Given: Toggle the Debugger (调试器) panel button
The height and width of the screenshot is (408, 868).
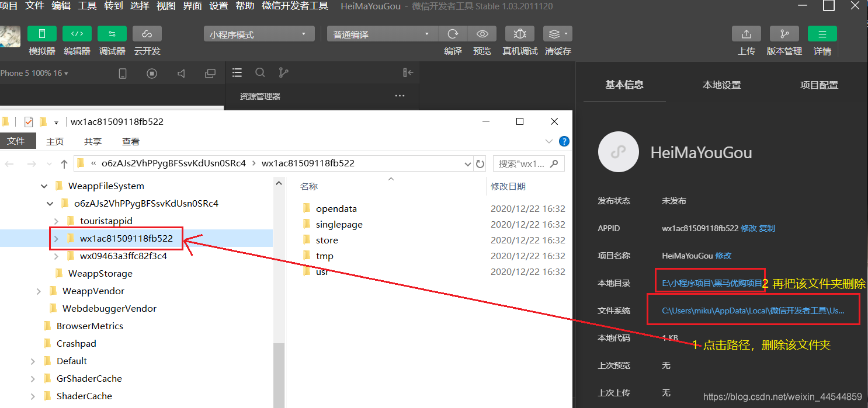Looking at the screenshot, I should coord(112,34).
